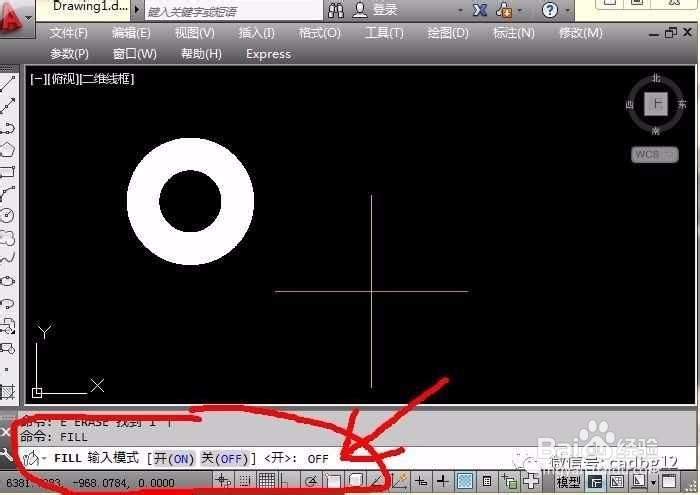Open the [二维线框] visual style menu

pyautogui.click(x=107, y=79)
